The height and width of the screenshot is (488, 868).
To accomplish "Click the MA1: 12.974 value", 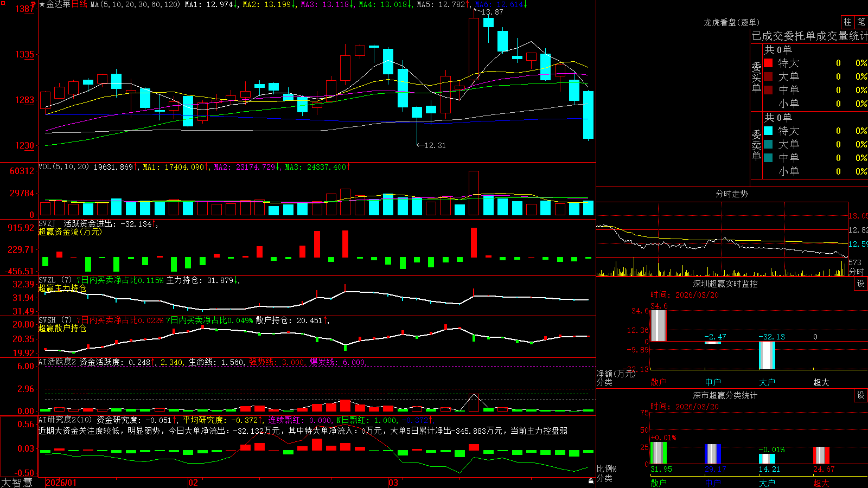I will pyautogui.click(x=211, y=4).
